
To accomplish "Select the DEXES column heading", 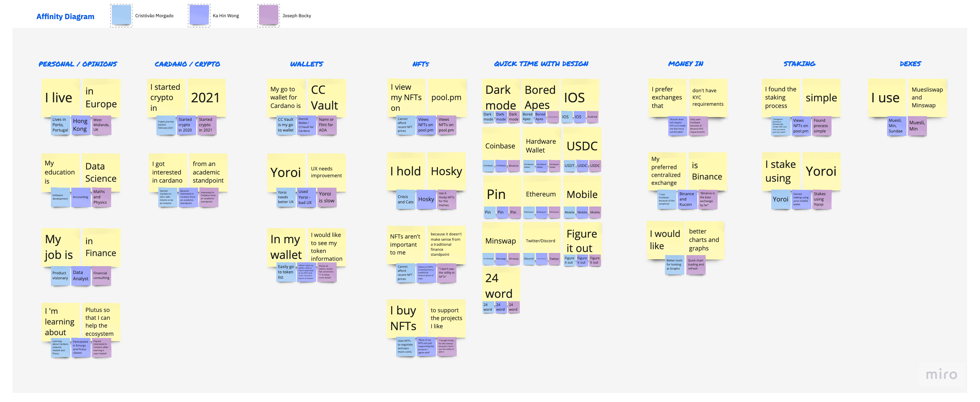I will (910, 63).
